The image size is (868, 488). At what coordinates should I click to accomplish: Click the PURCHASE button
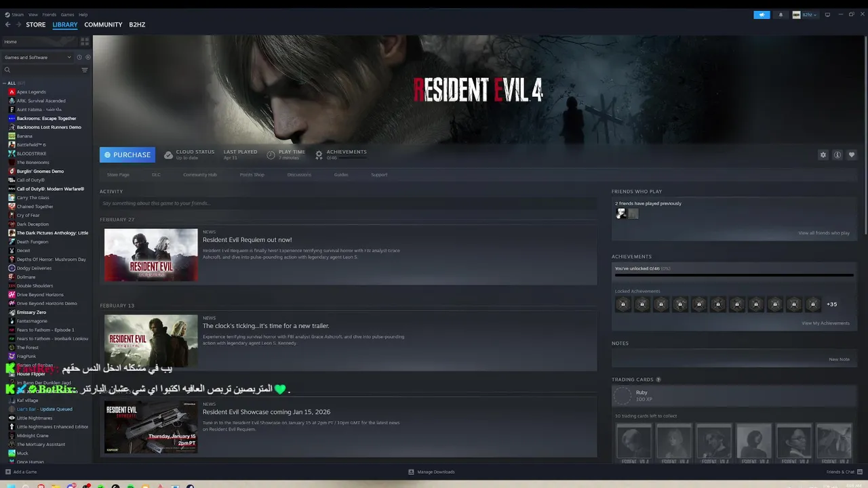coord(127,155)
